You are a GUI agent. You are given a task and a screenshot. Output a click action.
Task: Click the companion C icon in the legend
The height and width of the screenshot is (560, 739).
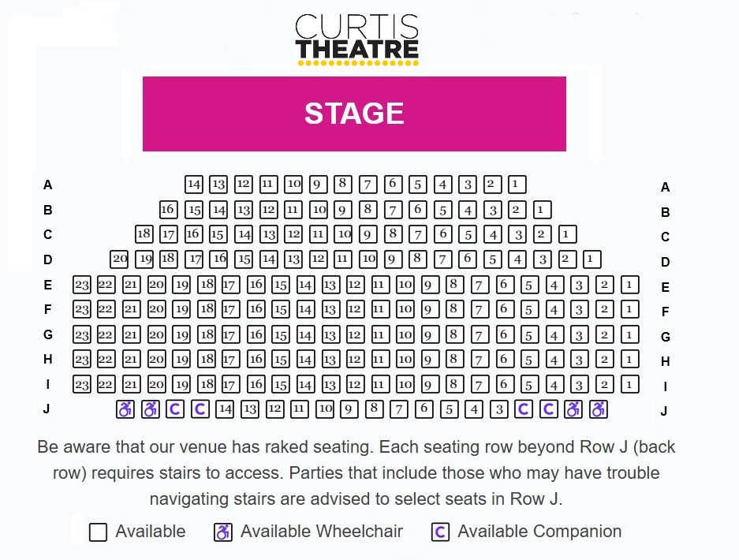pyautogui.click(x=440, y=532)
